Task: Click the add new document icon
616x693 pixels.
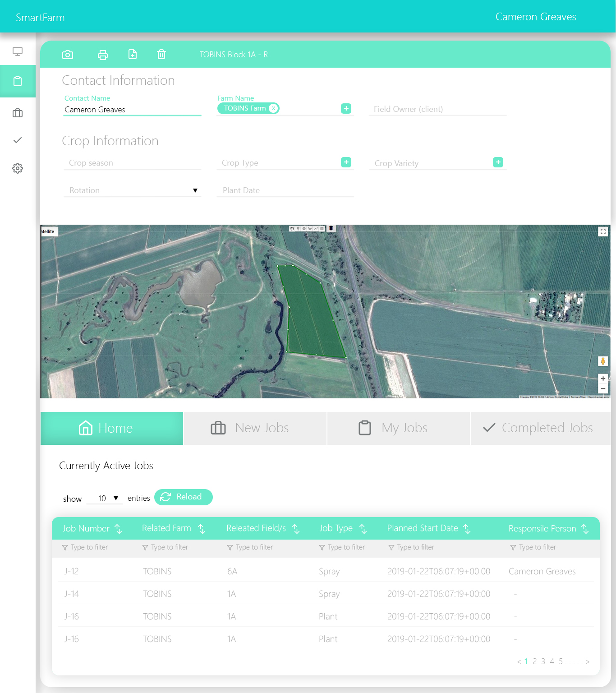Action: tap(133, 55)
